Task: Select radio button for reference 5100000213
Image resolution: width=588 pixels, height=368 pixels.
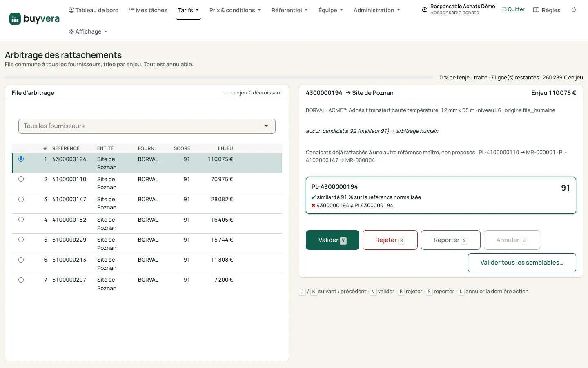Action: point(21,260)
